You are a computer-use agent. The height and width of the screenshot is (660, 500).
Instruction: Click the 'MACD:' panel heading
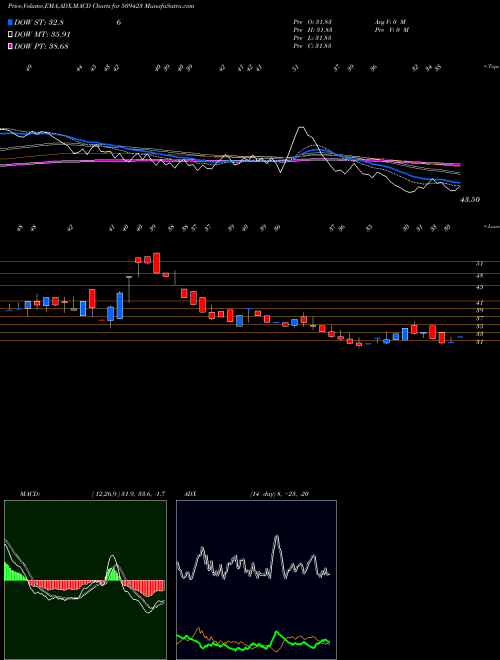[30, 494]
